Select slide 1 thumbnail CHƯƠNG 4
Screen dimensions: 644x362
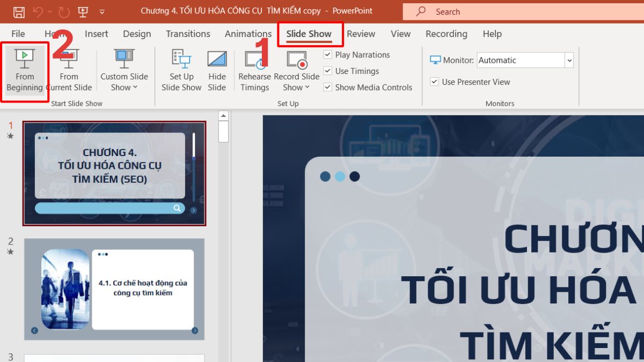[114, 173]
